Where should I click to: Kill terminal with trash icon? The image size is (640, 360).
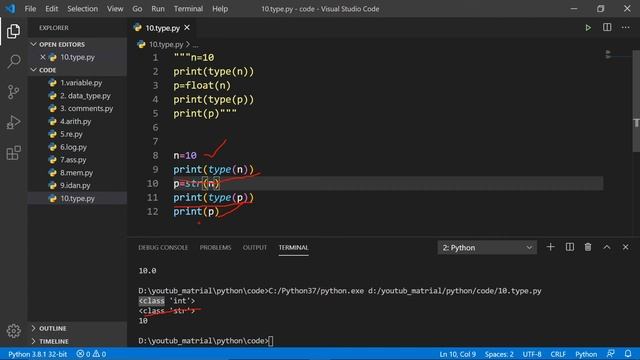pos(588,247)
